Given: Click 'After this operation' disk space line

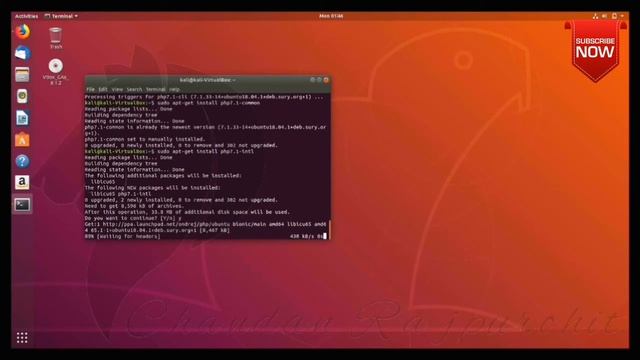Looking at the screenshot, I should click(187, 212).
